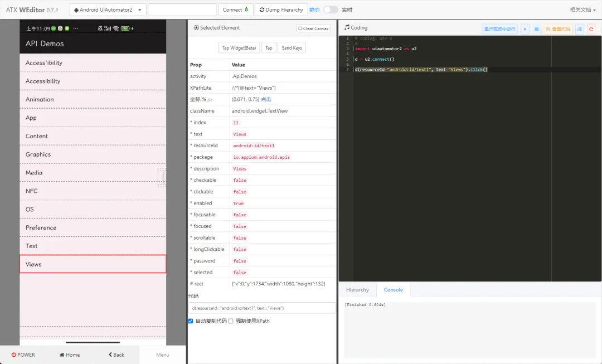The width and height of the screenshot is (602, 364).
Task: Click the Home button
Action: (70, 355)
